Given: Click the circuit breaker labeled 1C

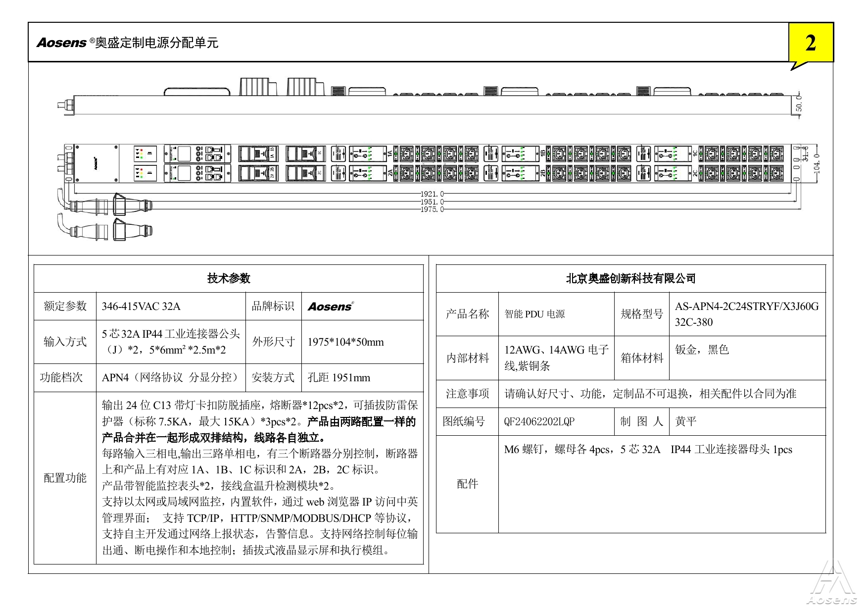Looking at the screenshot, I should pyautogui.click(x=306, y=153).
